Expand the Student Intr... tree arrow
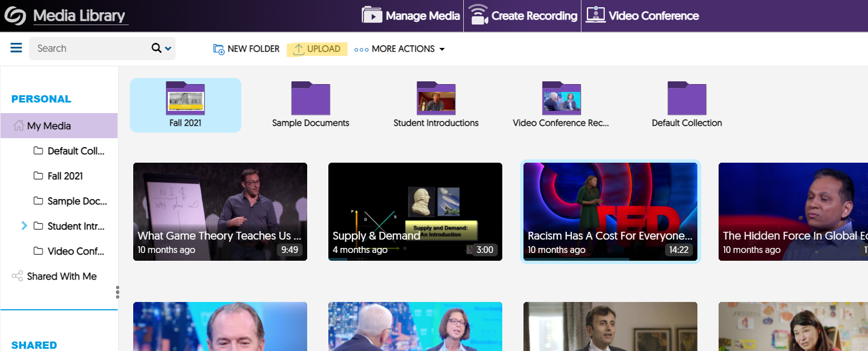 24,226
